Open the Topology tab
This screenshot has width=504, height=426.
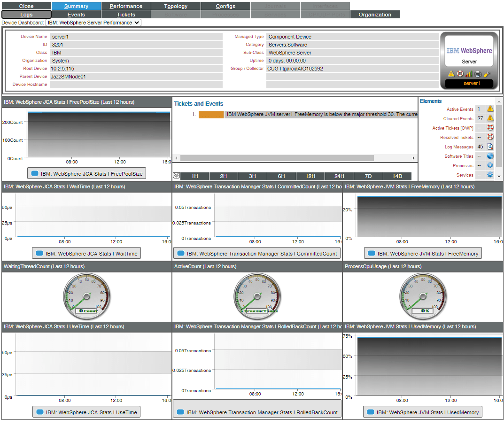tap(175, 6)
